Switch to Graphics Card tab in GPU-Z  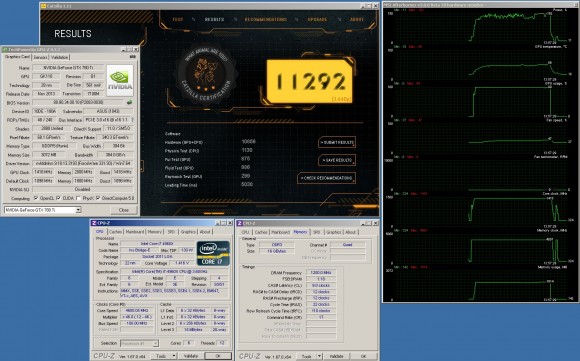point(17,57)
